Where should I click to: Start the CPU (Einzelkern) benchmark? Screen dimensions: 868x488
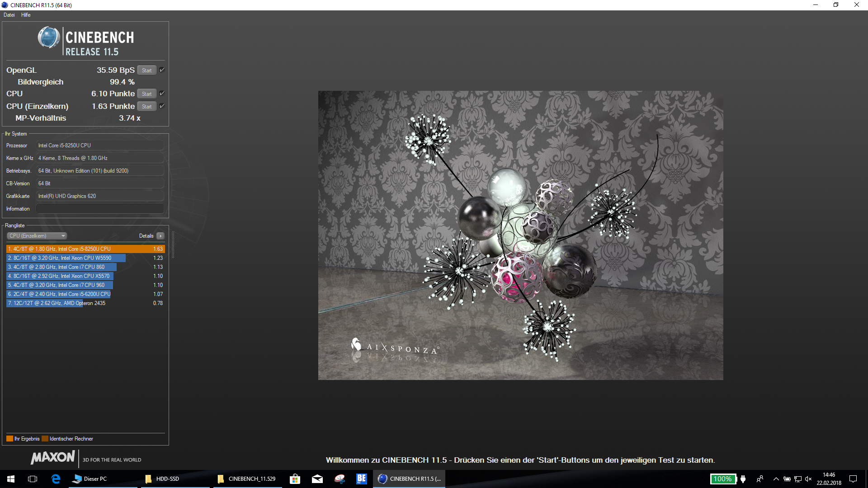coord(146,107)
